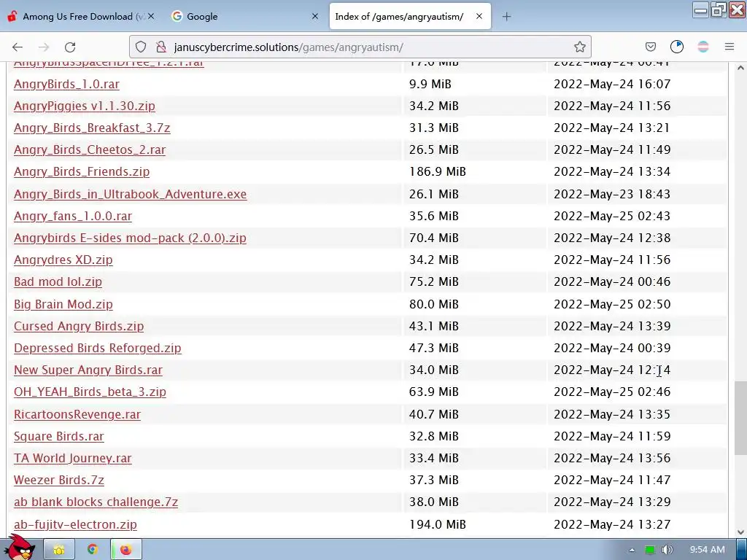Open AngryPiggies v1.1.30.zip link
Image resolution: width=747 pixels, height=560 pixels.
85,106
